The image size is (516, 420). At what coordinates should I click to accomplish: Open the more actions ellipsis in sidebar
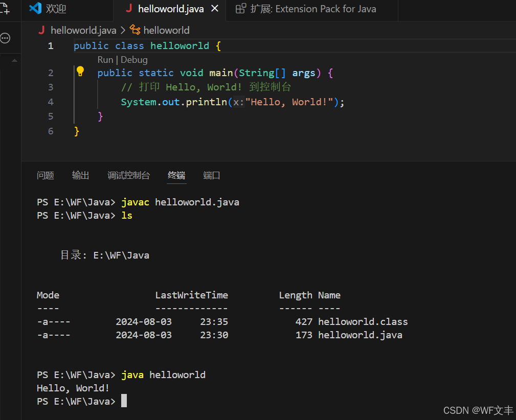[x=5, y=38]
